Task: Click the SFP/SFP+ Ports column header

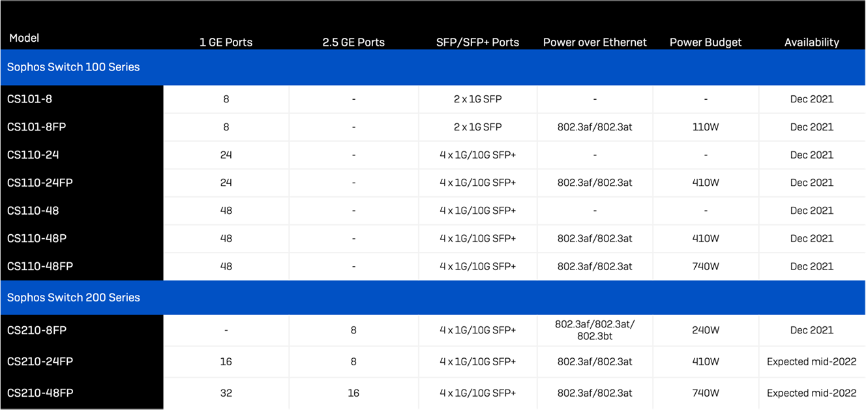Action: (x=477, y=42)
